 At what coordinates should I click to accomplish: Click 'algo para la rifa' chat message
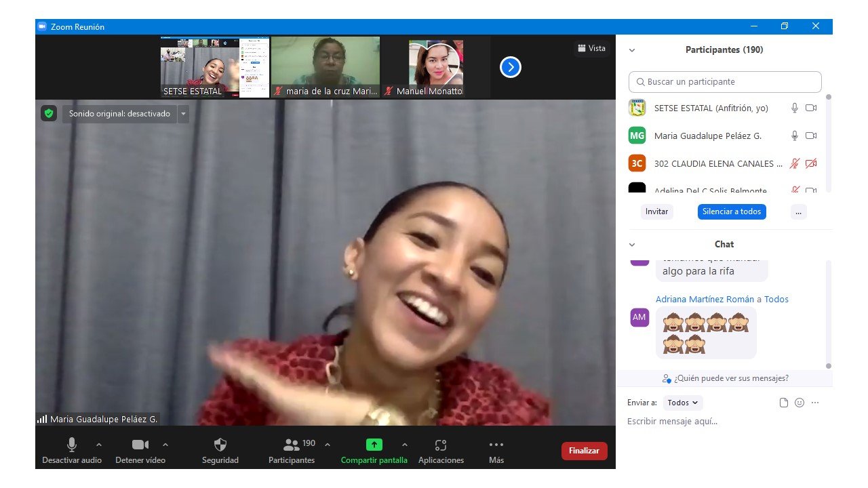point(711,270)
